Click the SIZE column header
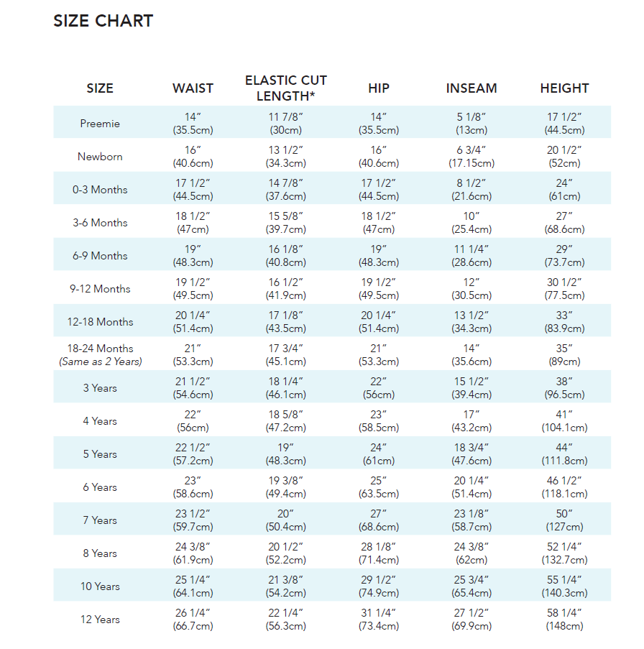Screen dimensions: 644x649 tap(100, 88)
